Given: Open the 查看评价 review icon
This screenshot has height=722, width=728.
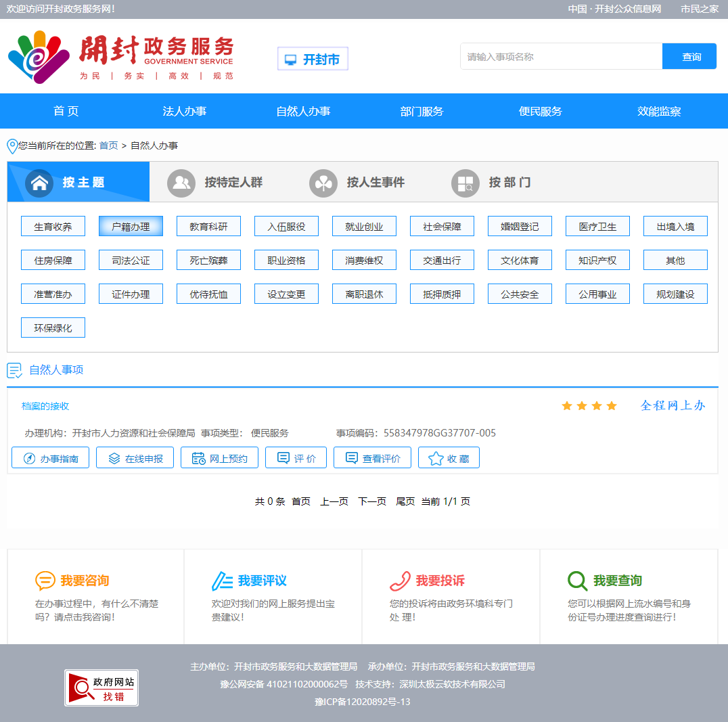Looking at the screenshot, I should click(351, 457).
